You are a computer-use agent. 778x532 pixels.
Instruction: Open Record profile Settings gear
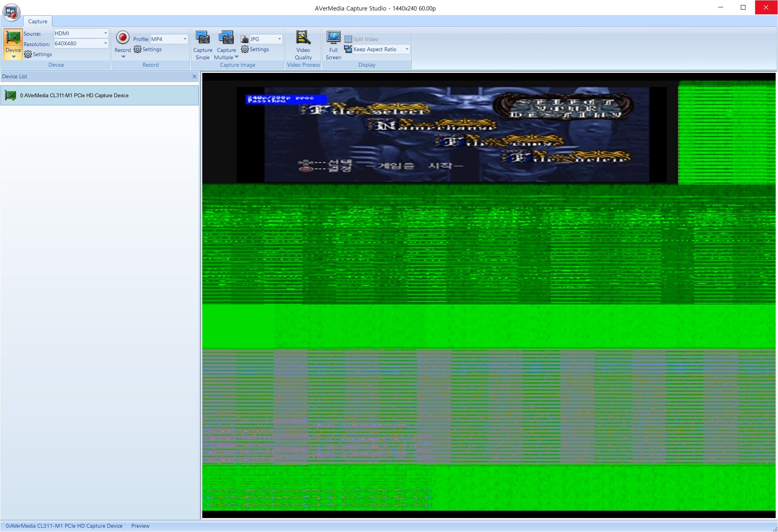[148, 50]
